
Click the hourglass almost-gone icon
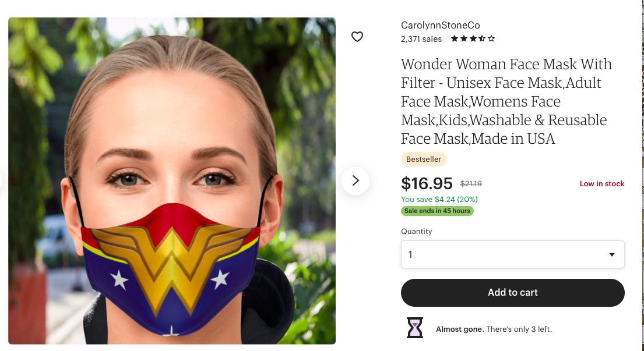pyautogui.click(x=414, y=328)
